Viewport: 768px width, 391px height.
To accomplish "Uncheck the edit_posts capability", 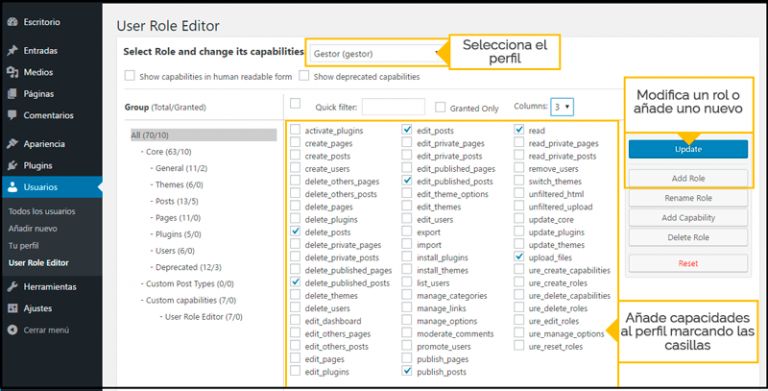I will 407,130.
